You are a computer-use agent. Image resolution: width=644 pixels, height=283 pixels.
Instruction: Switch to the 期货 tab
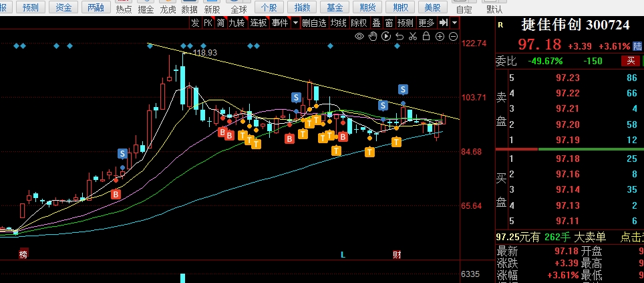coord(367,7)
